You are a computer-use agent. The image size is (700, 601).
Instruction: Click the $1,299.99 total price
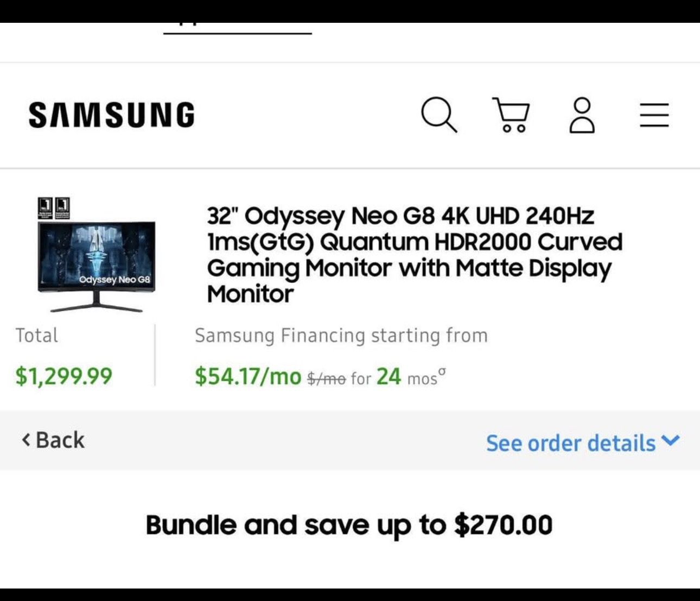64,376
